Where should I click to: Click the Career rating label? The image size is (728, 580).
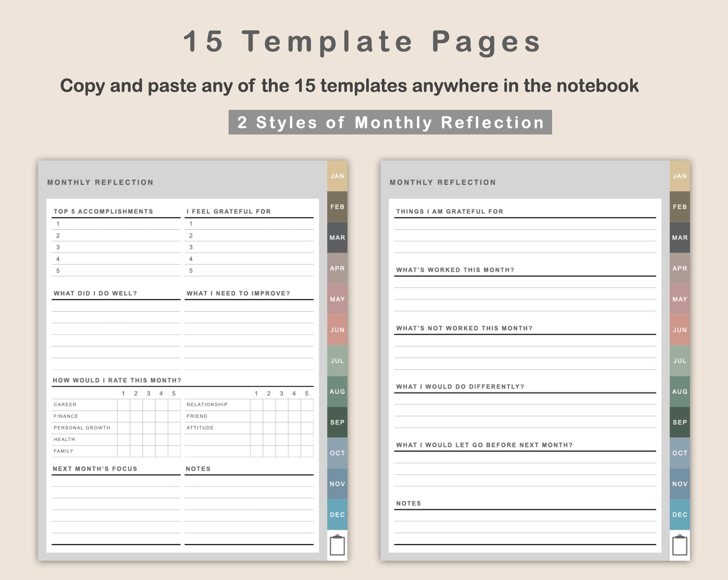[x=65, y=404]
